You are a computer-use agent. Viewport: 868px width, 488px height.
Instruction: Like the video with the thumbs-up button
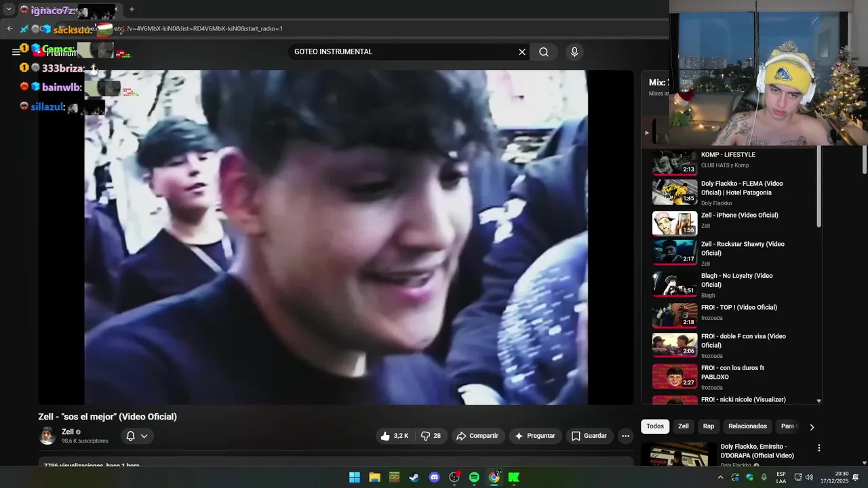point(394,436)
